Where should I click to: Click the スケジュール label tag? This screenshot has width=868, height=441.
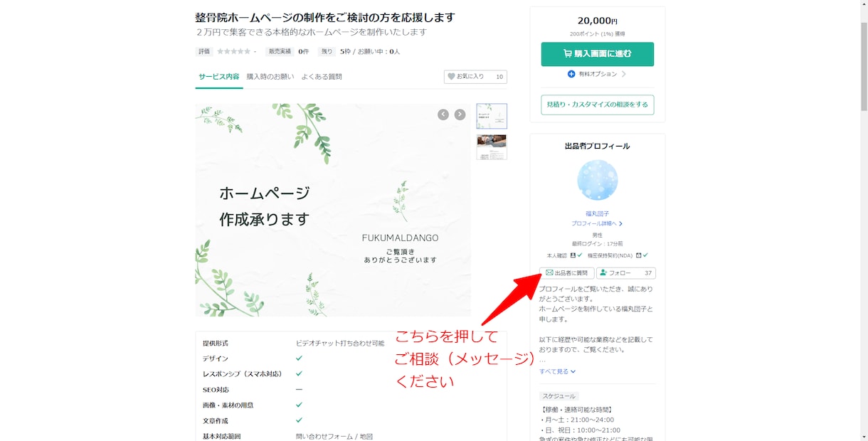[559, 396]
